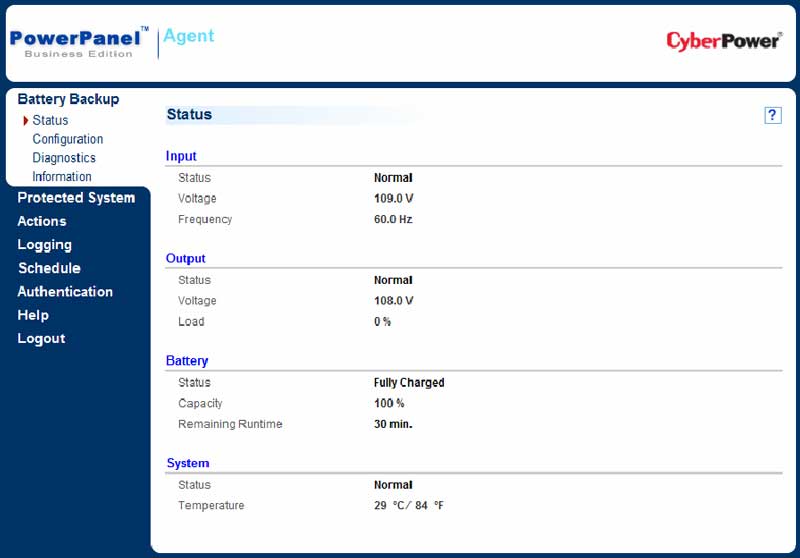Log out using the Logout link
The width and height of the screenshot is (800, 558).
[41, 339]
